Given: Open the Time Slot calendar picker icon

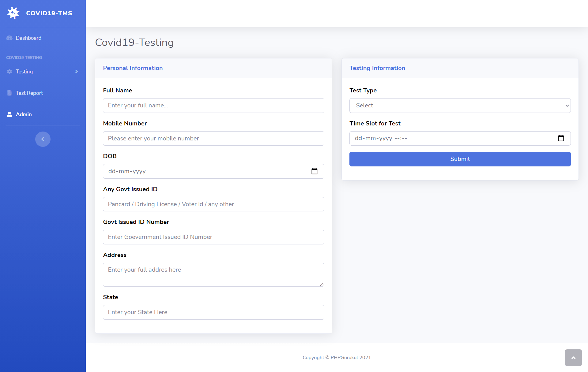Looking at the screenshot, I should click(x=561, y=138).
